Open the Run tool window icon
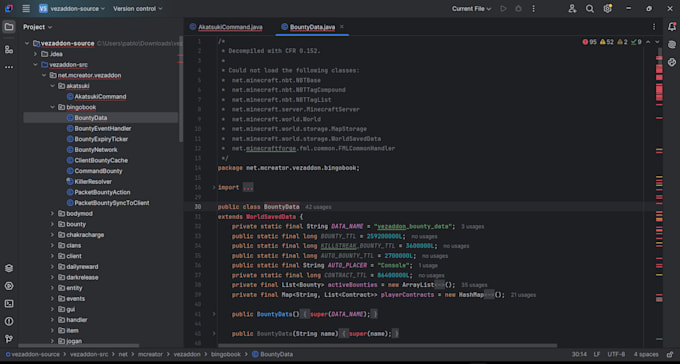Screen dimensions: 680x364 point(9,286)
